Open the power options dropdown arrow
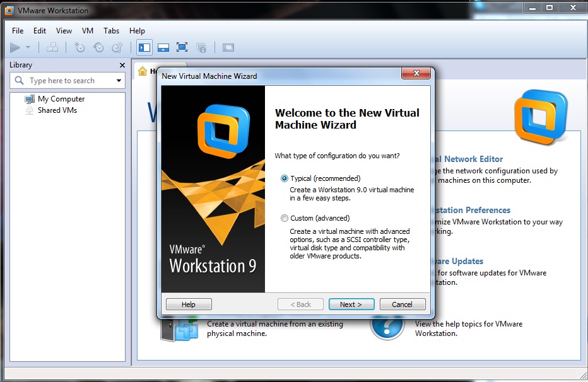 point(28,47)
